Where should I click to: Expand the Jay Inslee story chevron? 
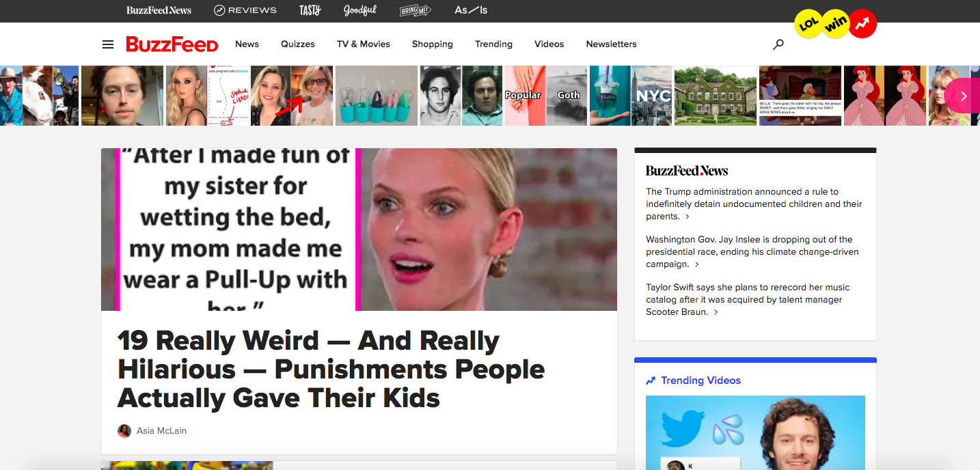pyautogui.click(x=697, y=264)
